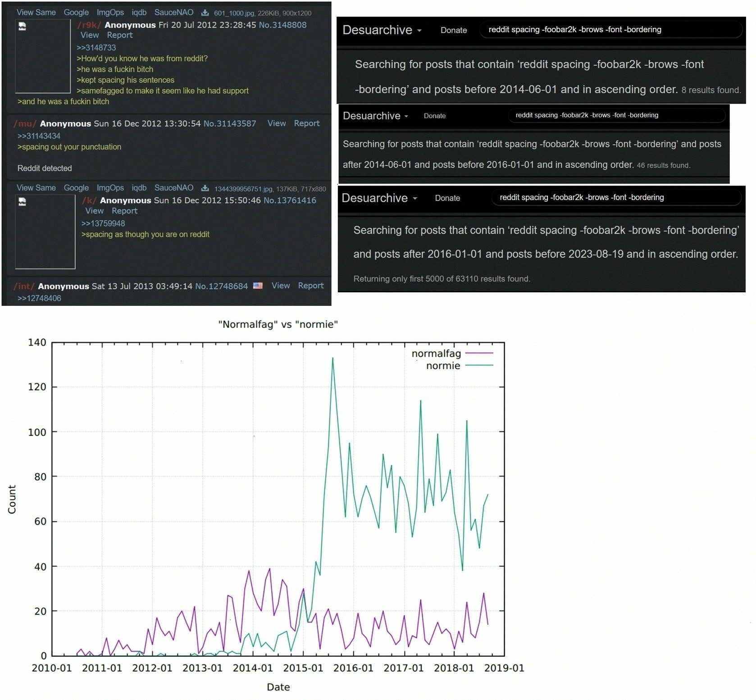This screenshot has width=756, height=700.
Task: Click download icon beside 1344399956751.jpg
Action: pyautogui.click(x=205, y=188)
